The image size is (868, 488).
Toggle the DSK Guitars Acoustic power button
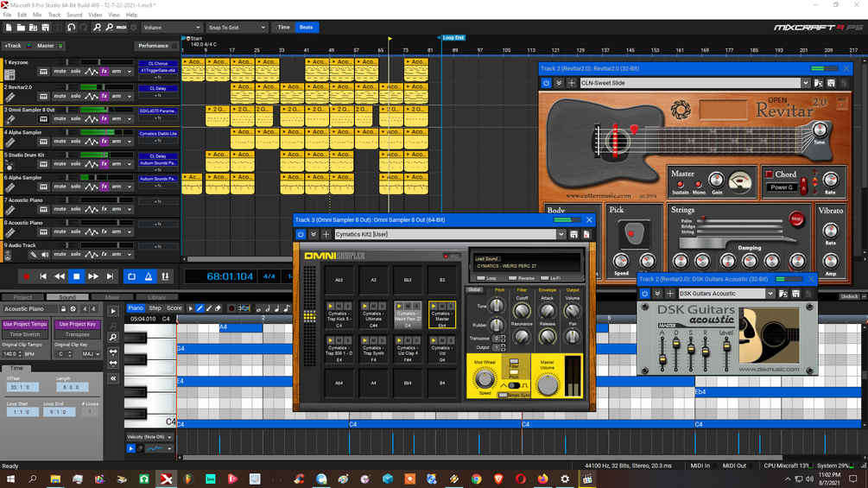tap(644, 294)
